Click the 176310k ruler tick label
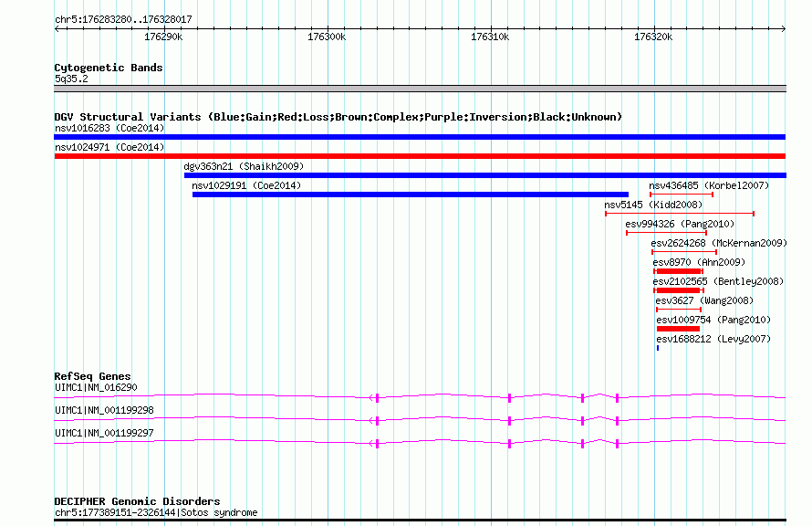 489,37
